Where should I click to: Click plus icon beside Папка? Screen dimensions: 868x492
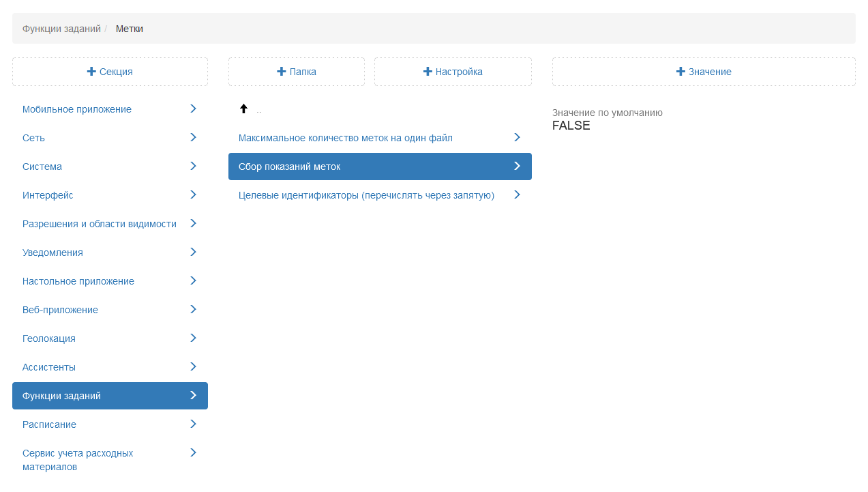(282, 72)
